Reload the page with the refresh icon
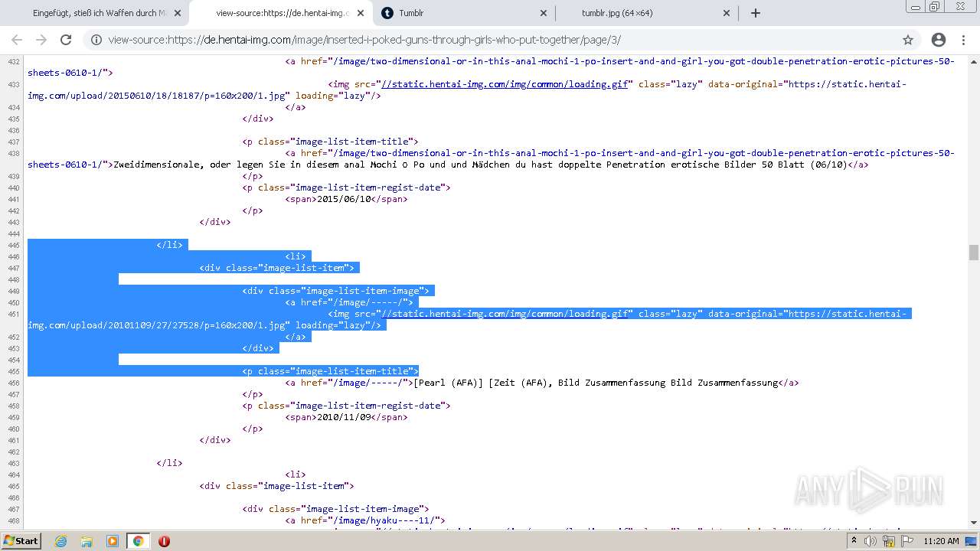Image resolution: width=980 pixels, height=551 pixels. [x=66, y=40]
